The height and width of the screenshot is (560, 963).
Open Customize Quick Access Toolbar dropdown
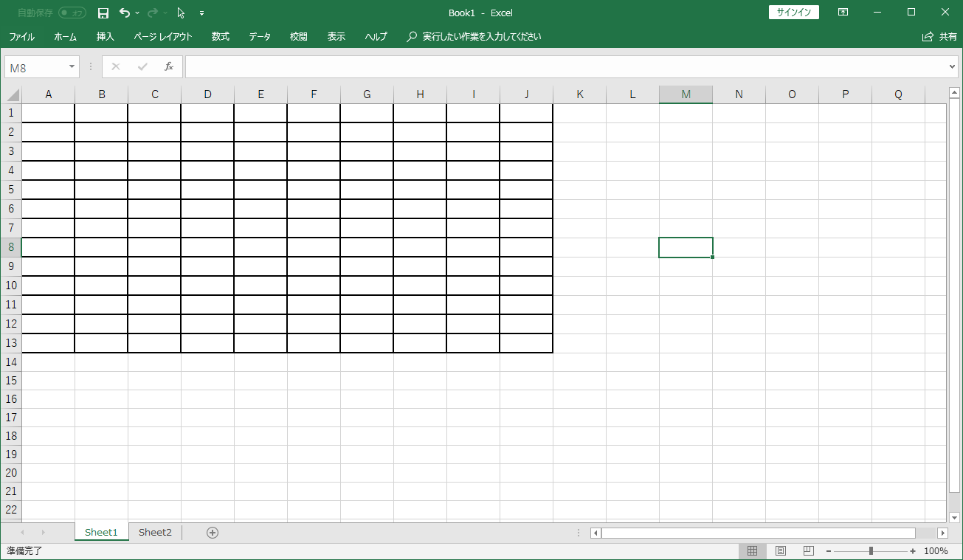point(201,13)
